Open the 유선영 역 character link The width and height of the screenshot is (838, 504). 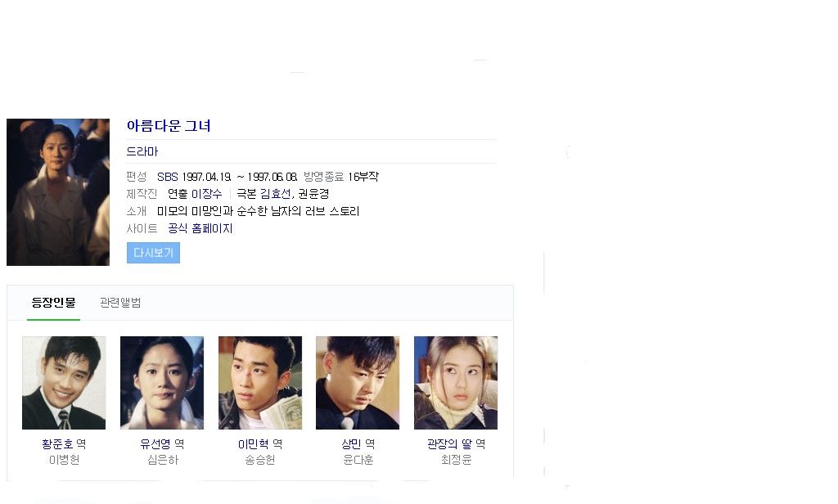(162, 444)
